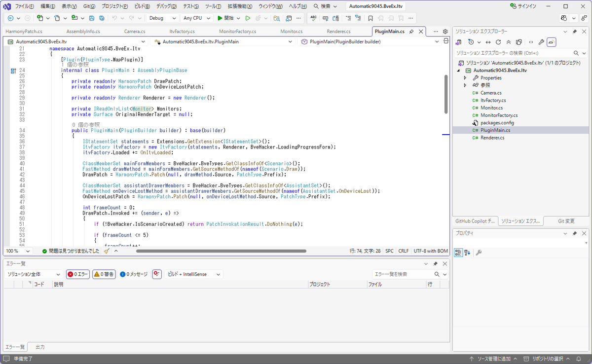Expand the 参照 references node

tap(465, 85)
